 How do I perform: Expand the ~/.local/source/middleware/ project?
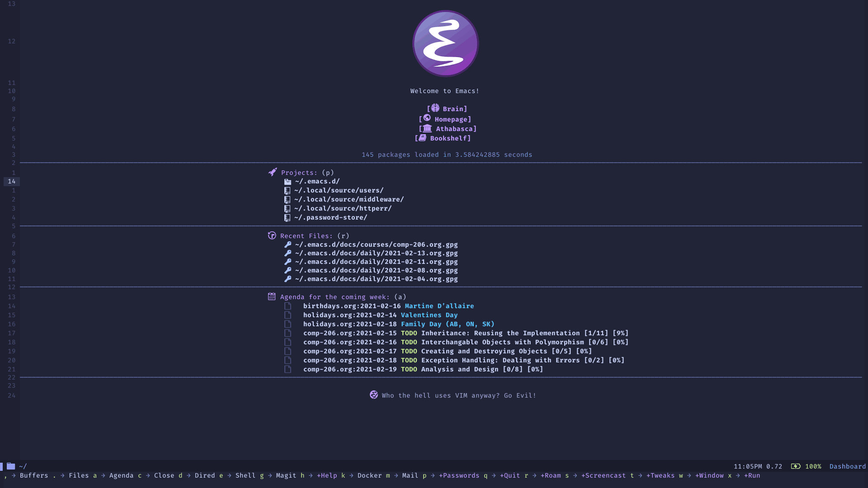click(x=349, y=199)
